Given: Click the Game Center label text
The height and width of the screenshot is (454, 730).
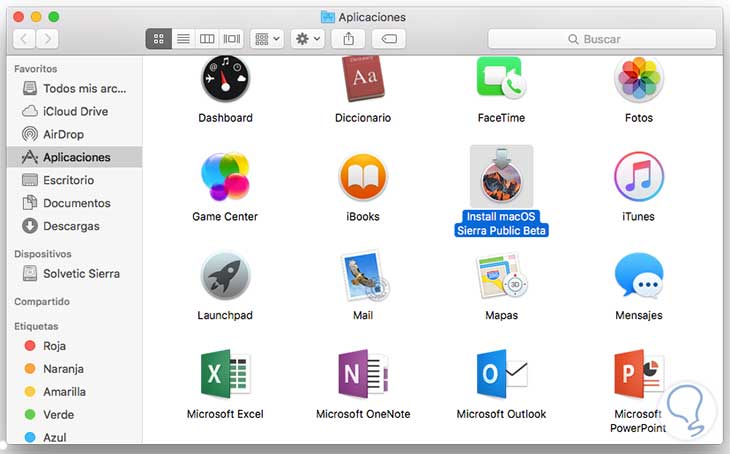Looking at the screenshot, I should [x=225, y=217].
